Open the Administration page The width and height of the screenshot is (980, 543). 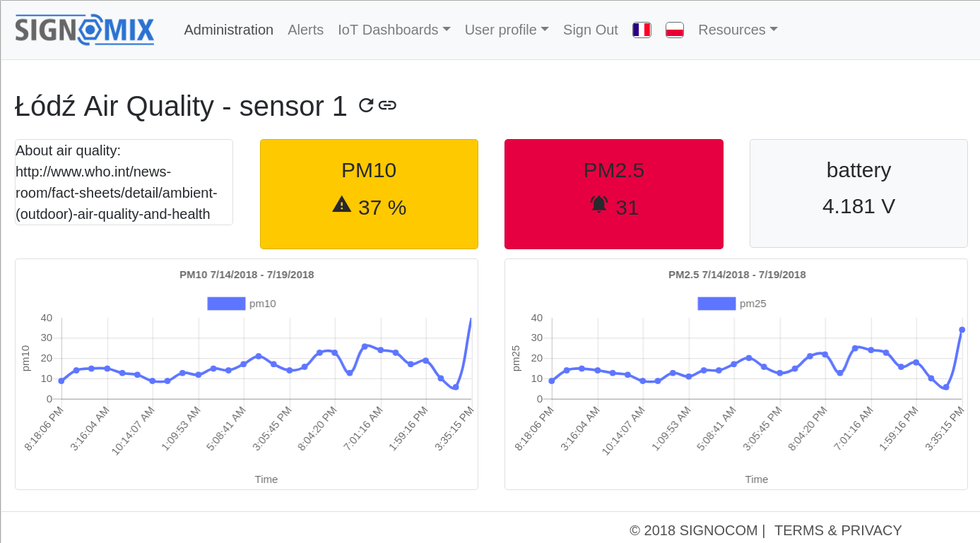coord(228,30)
